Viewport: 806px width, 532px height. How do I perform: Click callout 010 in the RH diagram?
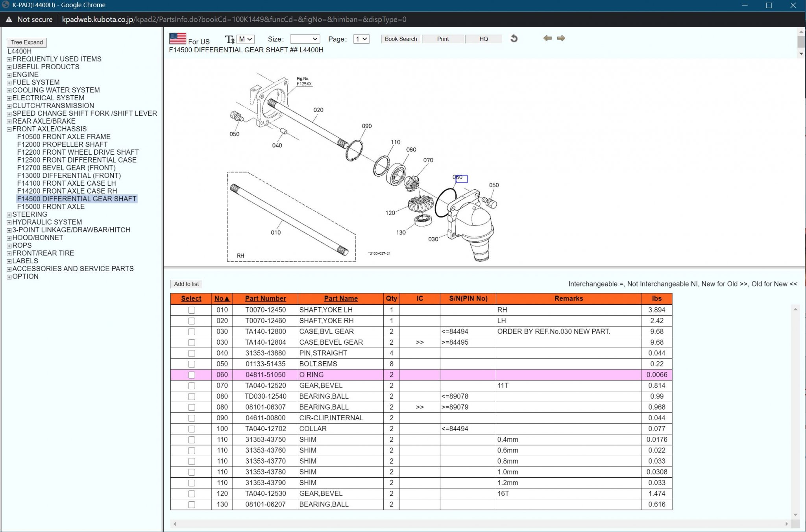tap(275, 233)
